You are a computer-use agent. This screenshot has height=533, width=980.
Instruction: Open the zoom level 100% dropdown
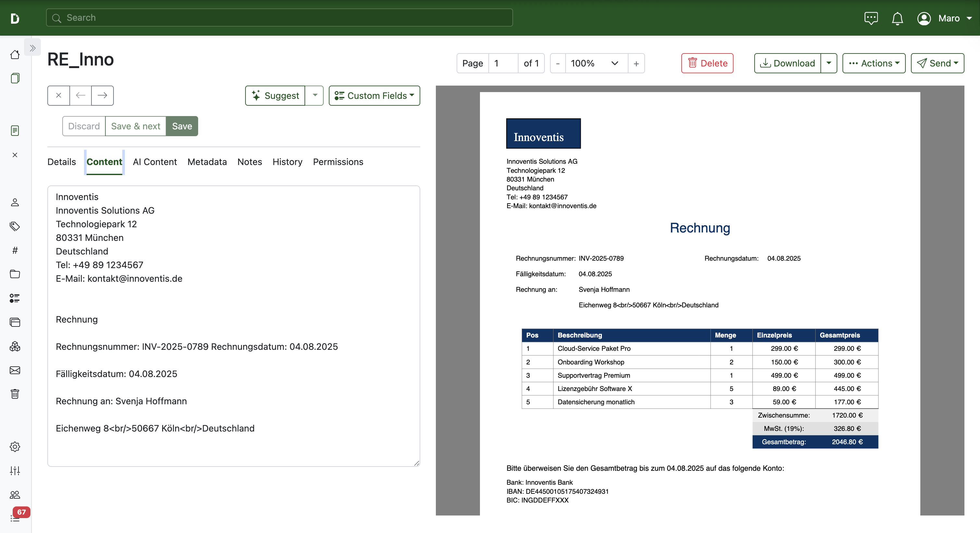pyautogui.click(x=596, y=64)
